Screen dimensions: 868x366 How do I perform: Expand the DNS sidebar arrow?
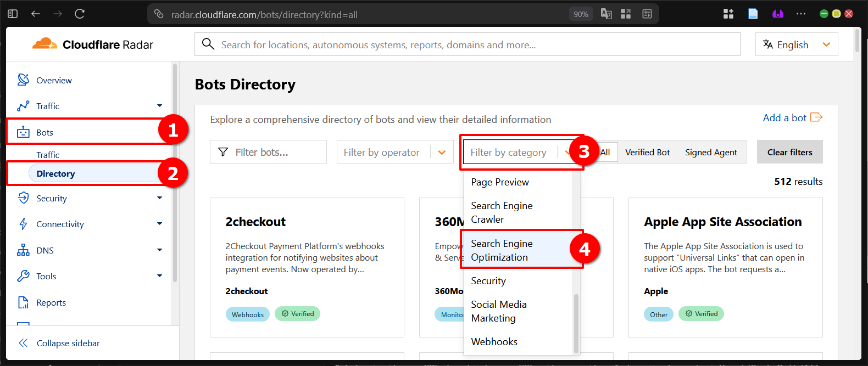click(159, 250)
